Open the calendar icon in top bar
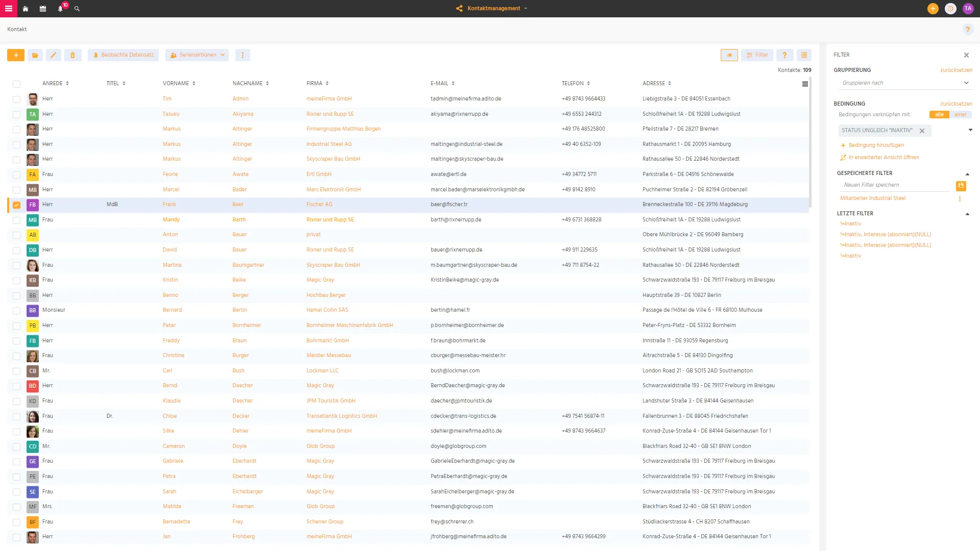The width and height of the screenshot is (980, 551). pyautogui.click(x=43, y=9)
